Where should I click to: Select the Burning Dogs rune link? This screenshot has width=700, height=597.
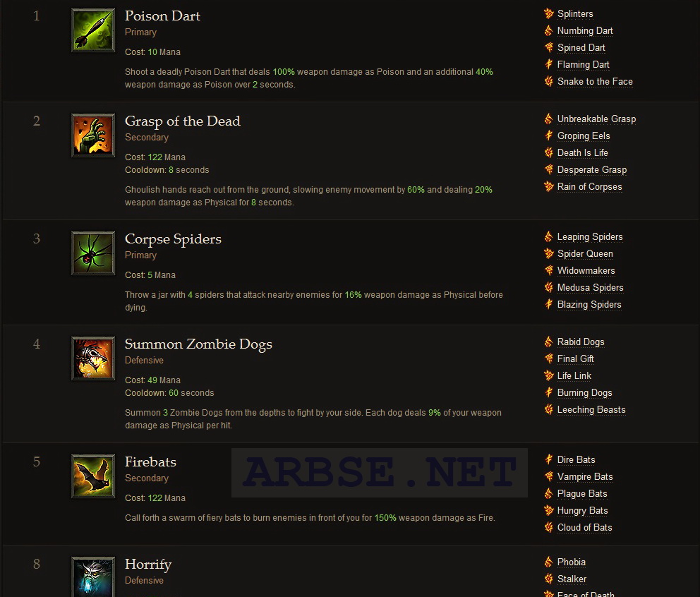pos(584,393)
